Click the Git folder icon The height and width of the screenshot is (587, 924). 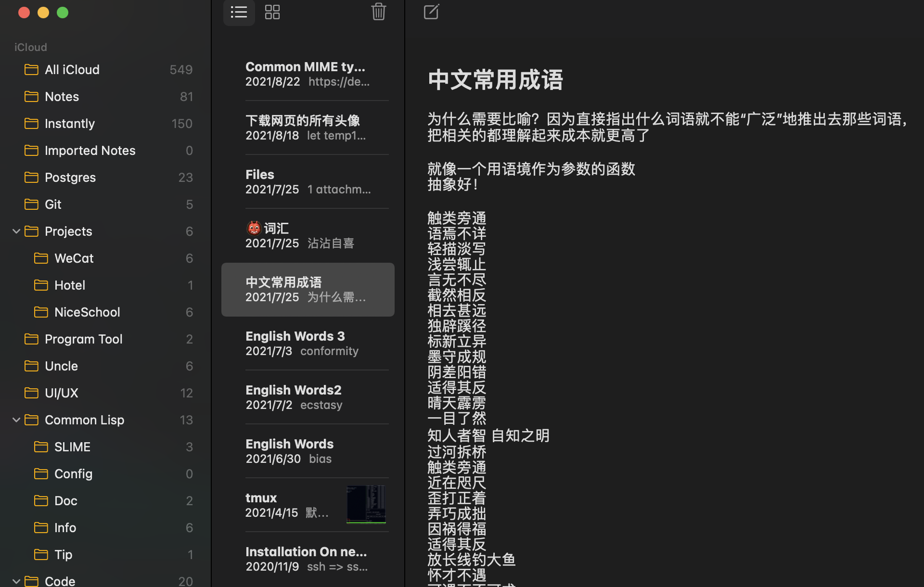tap(31, 204)
